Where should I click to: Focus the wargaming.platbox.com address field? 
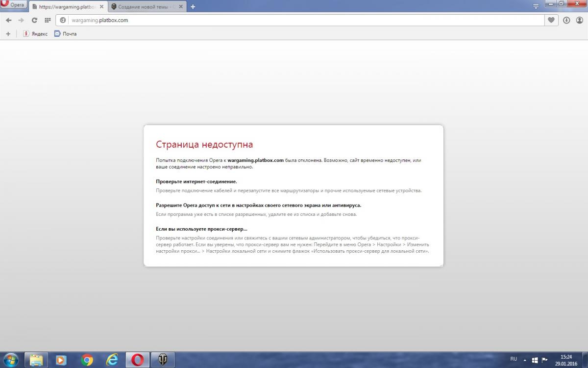coord(300,20)
